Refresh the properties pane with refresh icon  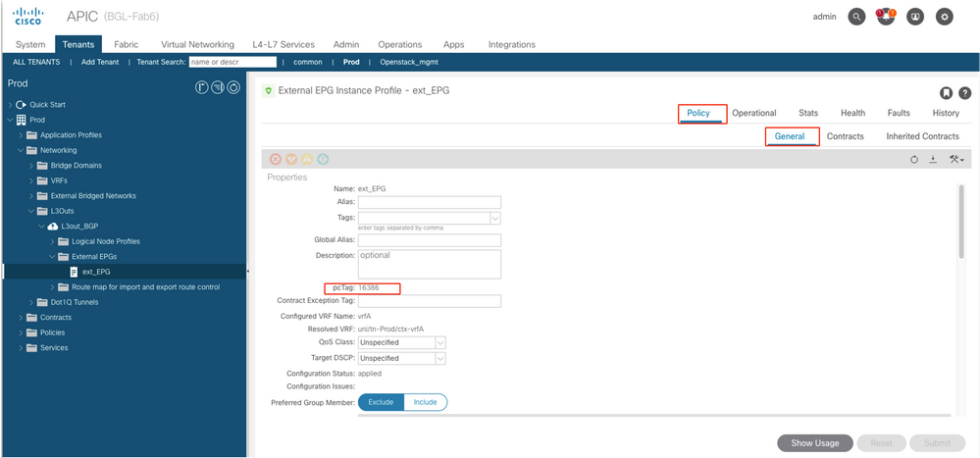click(x=913, y=160)
